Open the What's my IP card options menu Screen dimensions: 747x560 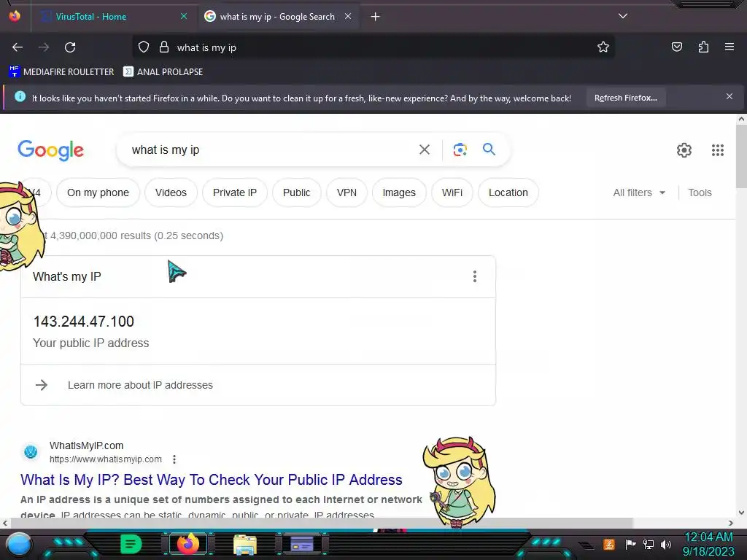474,276
